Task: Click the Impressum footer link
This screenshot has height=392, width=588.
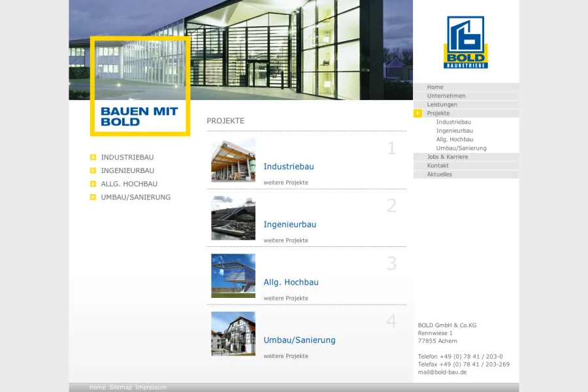Action: 151,387
